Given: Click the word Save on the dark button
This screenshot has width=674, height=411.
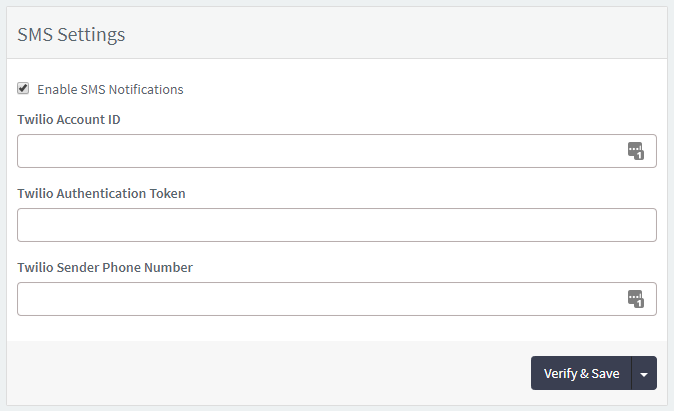Looking at the screenshot, I should click(605, 373).
